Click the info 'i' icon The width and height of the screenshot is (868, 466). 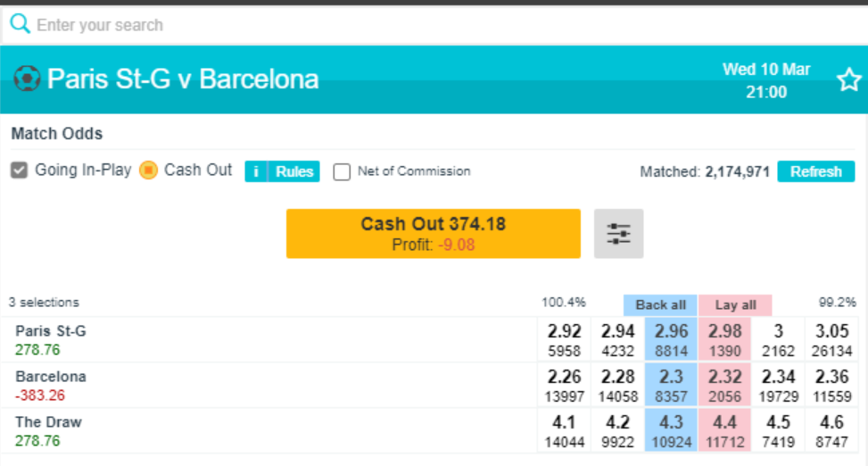pyautogui.click(x=256, y=171)
